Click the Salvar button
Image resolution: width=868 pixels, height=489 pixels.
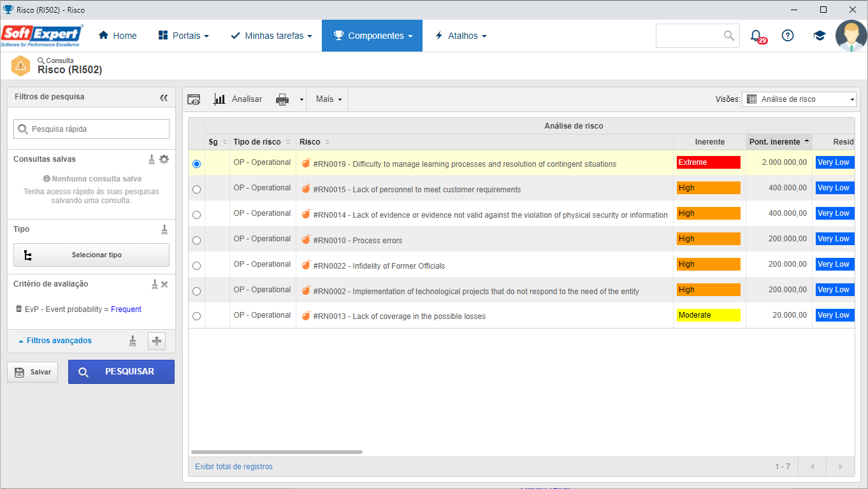33,372
